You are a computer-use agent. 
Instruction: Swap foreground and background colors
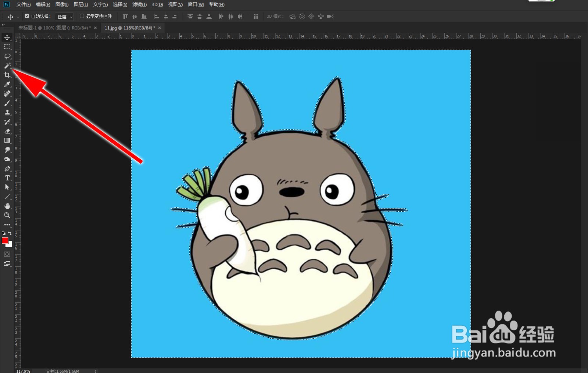[10, 233]
